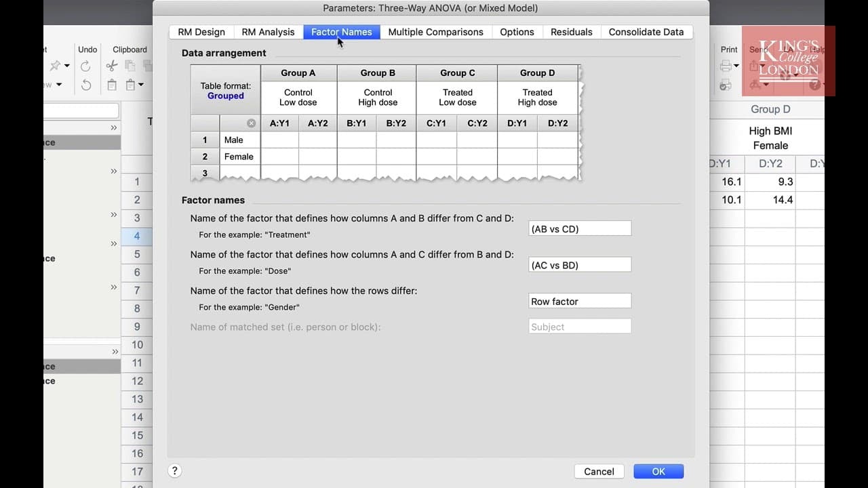Click the Cancel button
Viewport: 868px width, 488px height.
coord(599,472)
